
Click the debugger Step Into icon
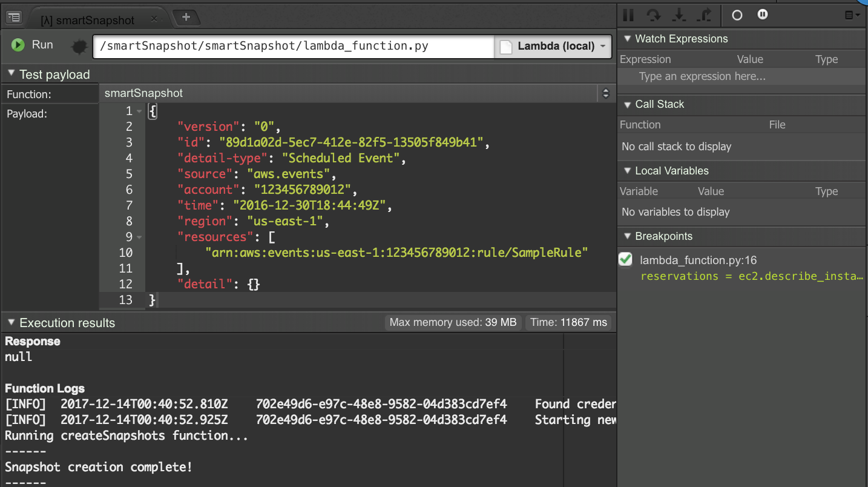[679, 15]
